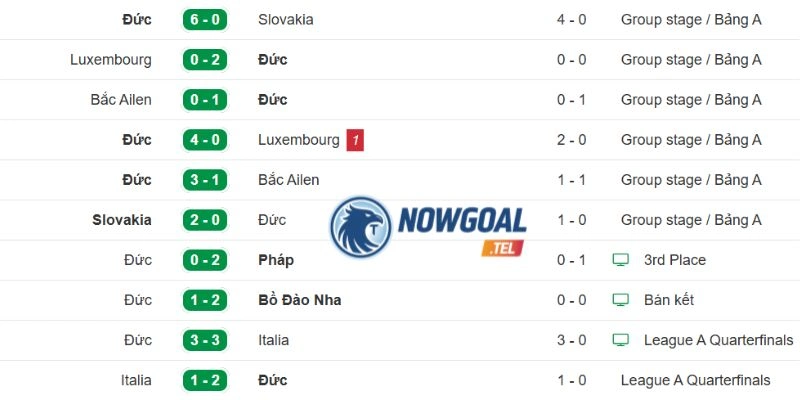Select Bắc Ailen home team name
Viewport: 800px width, 400px height.
121,99
